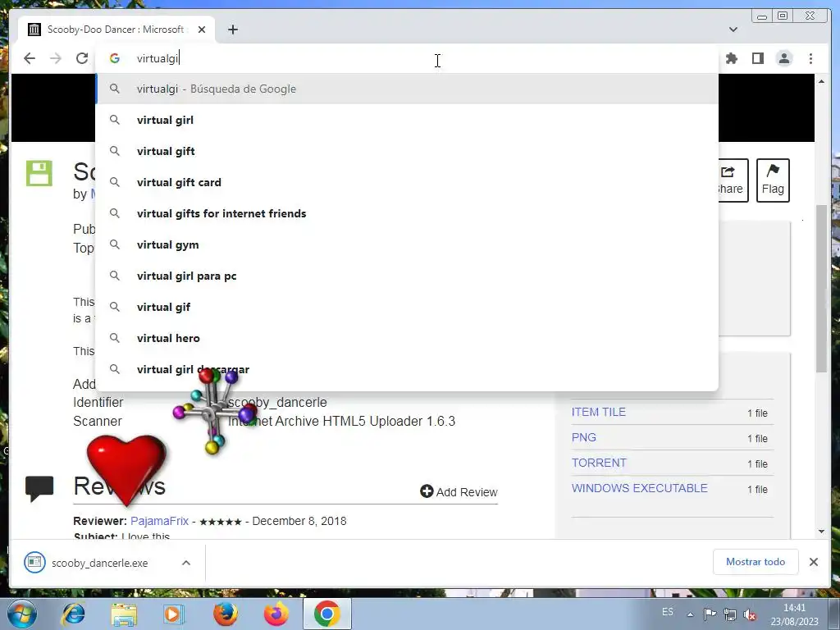840x630 pixels.
Task: Click the 'Identifier' metadata label
Action: point(98,402)
